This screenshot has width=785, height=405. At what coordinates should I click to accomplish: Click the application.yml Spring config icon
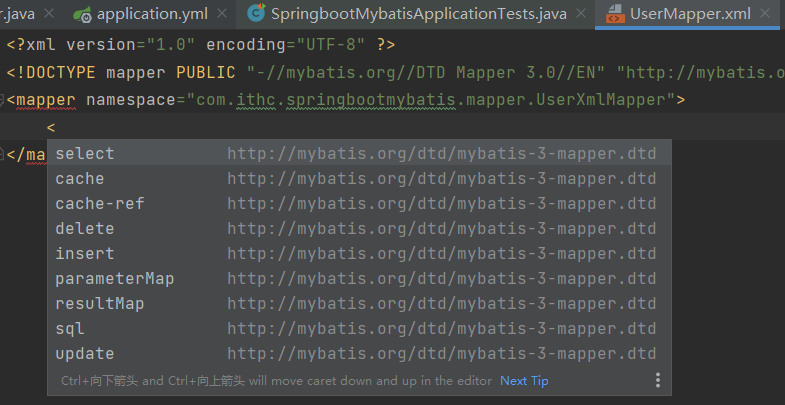[82, 15]
